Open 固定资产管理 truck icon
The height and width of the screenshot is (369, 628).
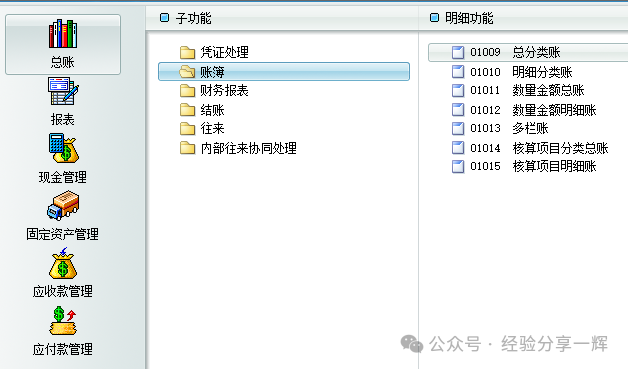point(63,206)
